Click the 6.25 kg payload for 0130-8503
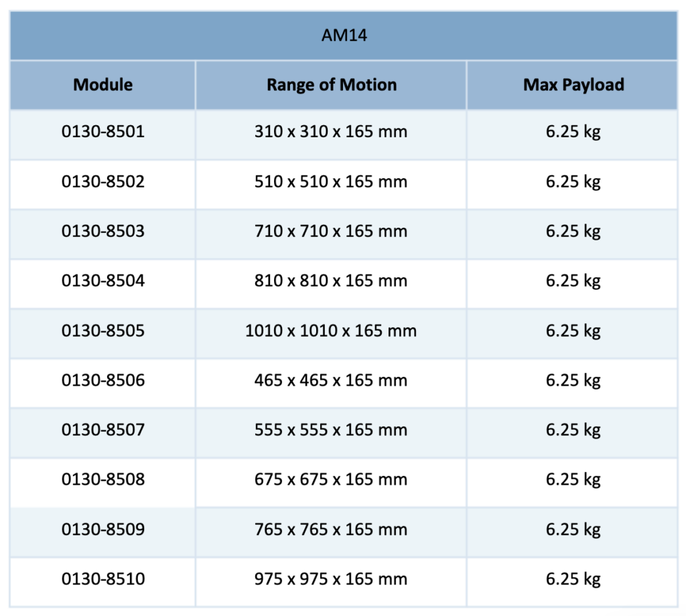686x616 pixels. tap(573, 232)
